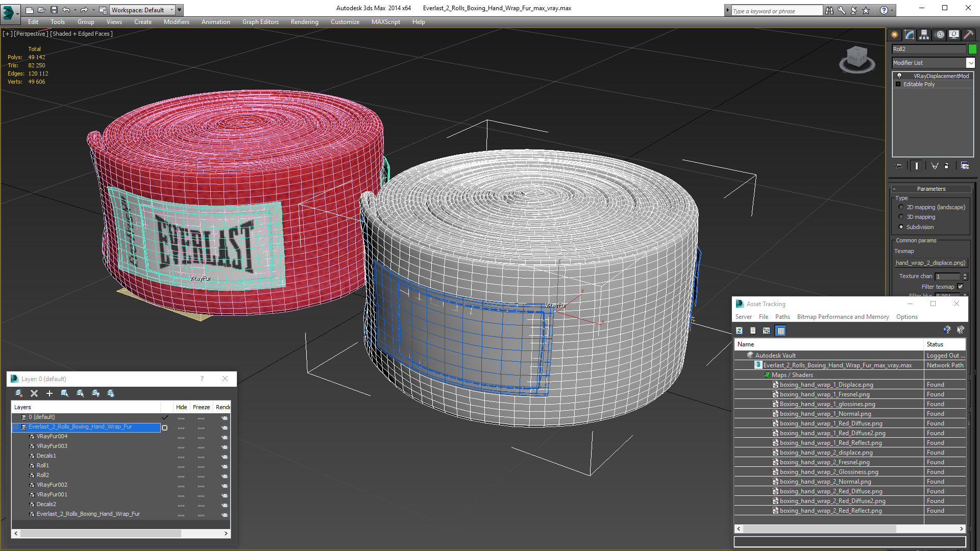Toggle current layer checkbox for Everlast_2_Rolls layer
The height and width of the screenshot is (551, 980).
[x=164, y=428]
